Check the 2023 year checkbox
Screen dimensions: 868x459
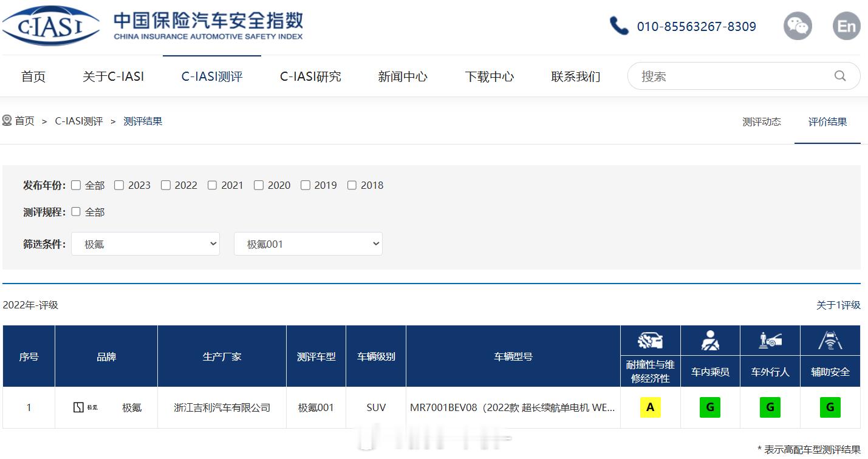point(119,185)
